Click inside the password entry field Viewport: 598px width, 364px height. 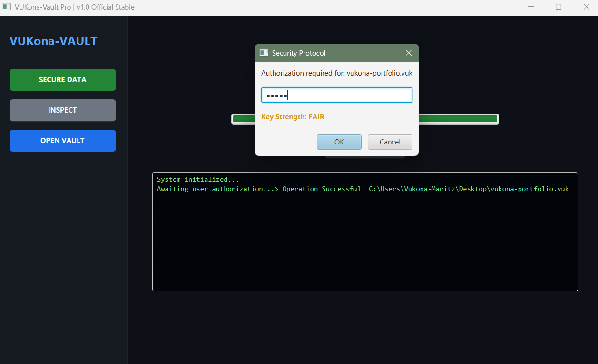336,95
